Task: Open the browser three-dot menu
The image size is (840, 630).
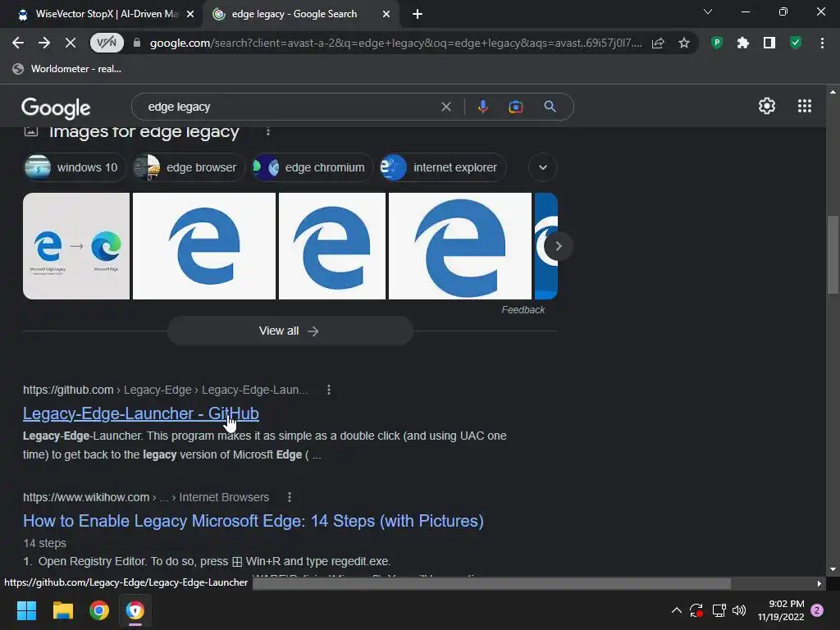Action: 822,43
